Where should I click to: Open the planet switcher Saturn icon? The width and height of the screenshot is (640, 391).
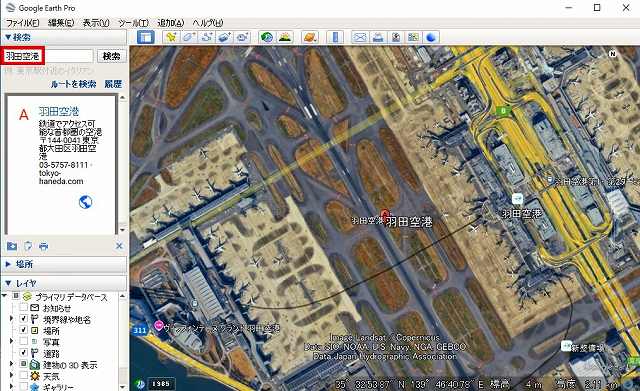[x=310, y=38]
